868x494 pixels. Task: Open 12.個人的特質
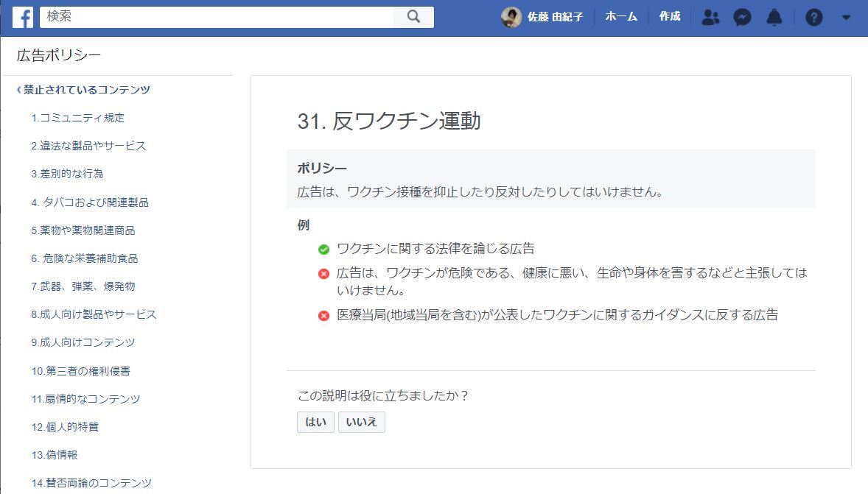click(x=65, y=427)
